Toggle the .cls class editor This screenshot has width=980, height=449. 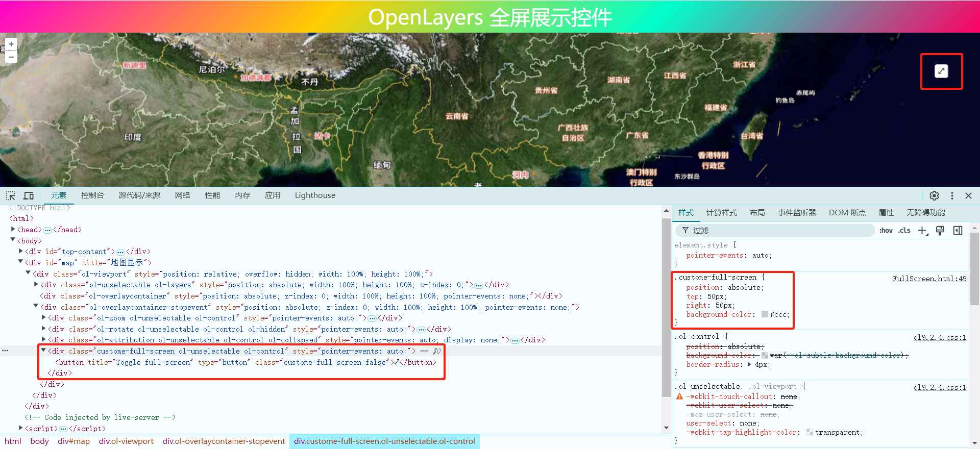[904, 231]
